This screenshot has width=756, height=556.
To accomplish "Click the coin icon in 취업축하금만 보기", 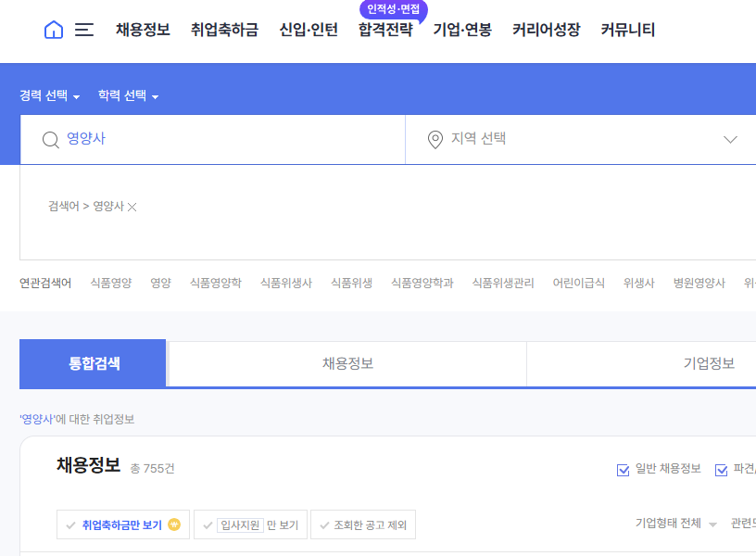I will click(174, 524).
